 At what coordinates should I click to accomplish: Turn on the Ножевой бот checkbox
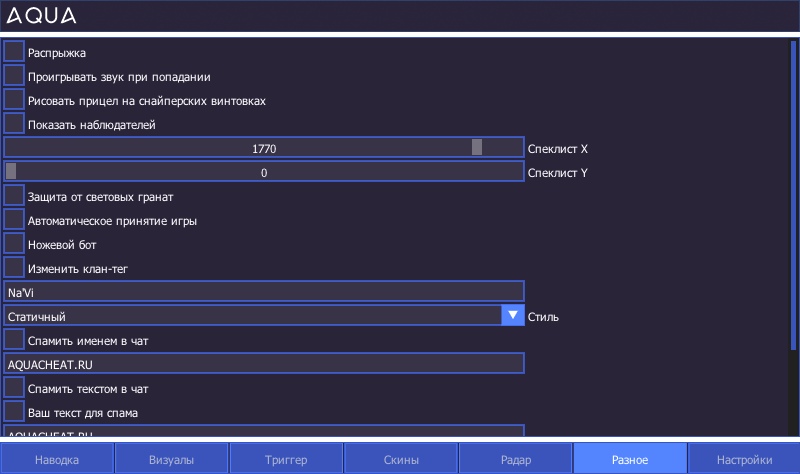pos(14,244)
